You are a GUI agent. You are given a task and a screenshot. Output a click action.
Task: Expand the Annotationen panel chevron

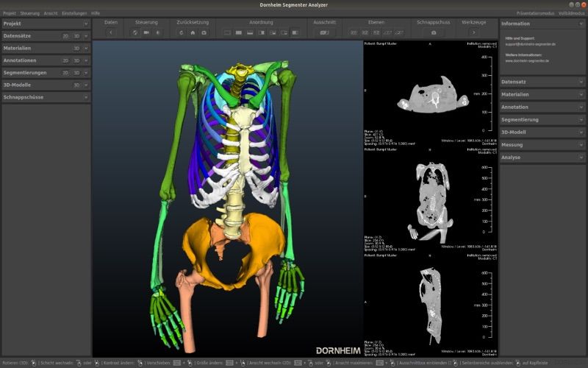[x=86, y=60]
